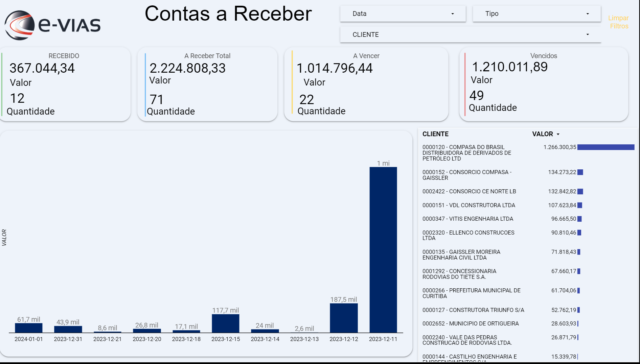Click the value 71.818,43
This screenshot has height=364, width=640.
[x=564, y=252]
